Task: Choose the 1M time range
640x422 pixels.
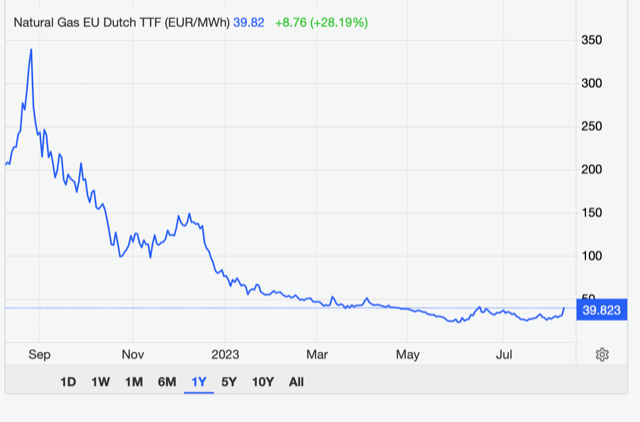Action: [x=133, y=382]
